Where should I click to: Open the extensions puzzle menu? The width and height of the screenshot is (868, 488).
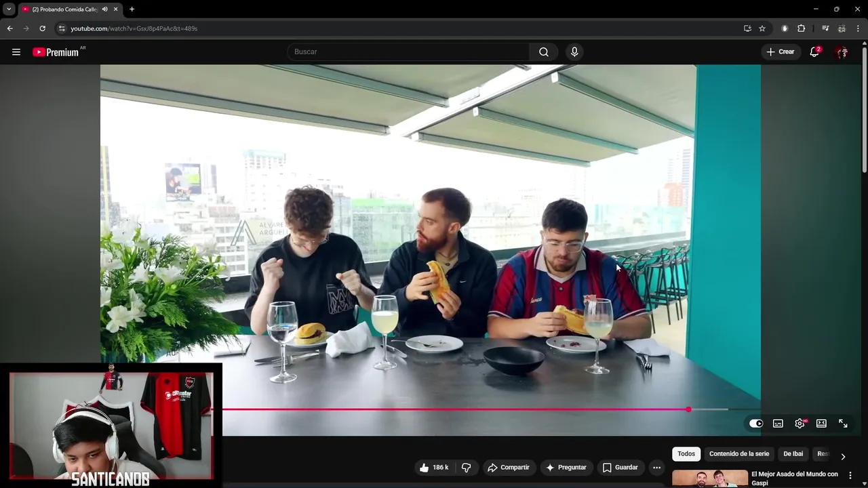(802, 28)
